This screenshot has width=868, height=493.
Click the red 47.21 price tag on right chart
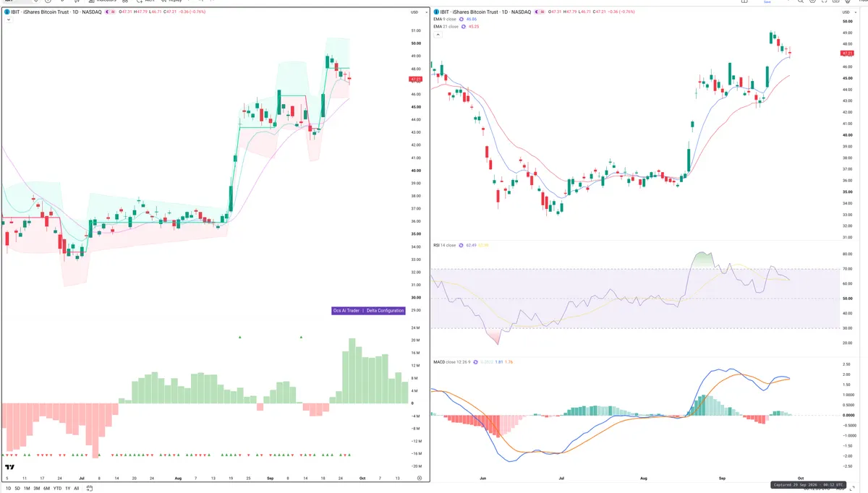[847, 53]
